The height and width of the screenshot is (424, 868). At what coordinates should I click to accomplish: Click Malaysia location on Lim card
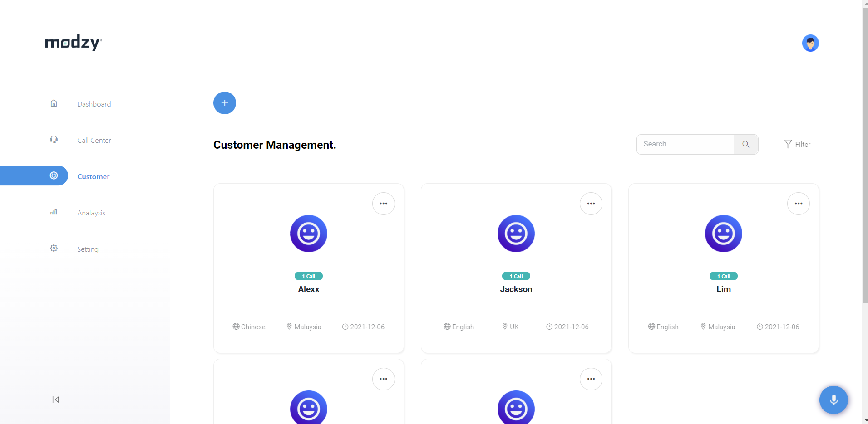tap(718, 327)
